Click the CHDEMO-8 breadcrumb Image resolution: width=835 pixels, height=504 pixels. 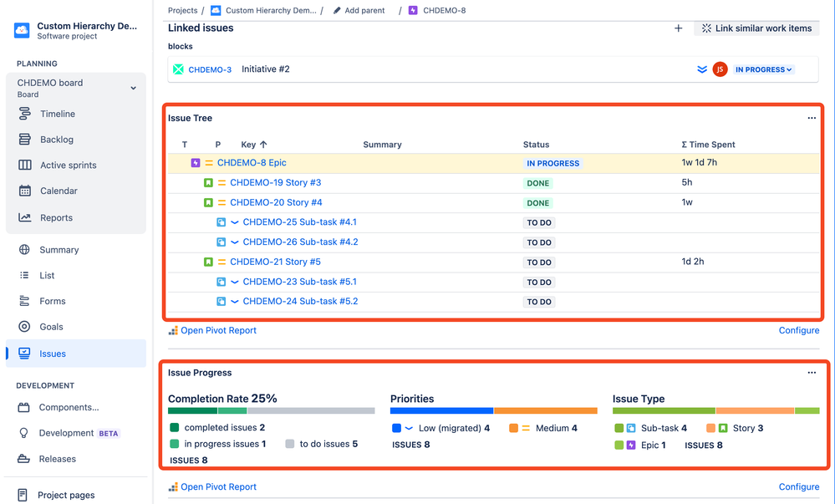444,10
